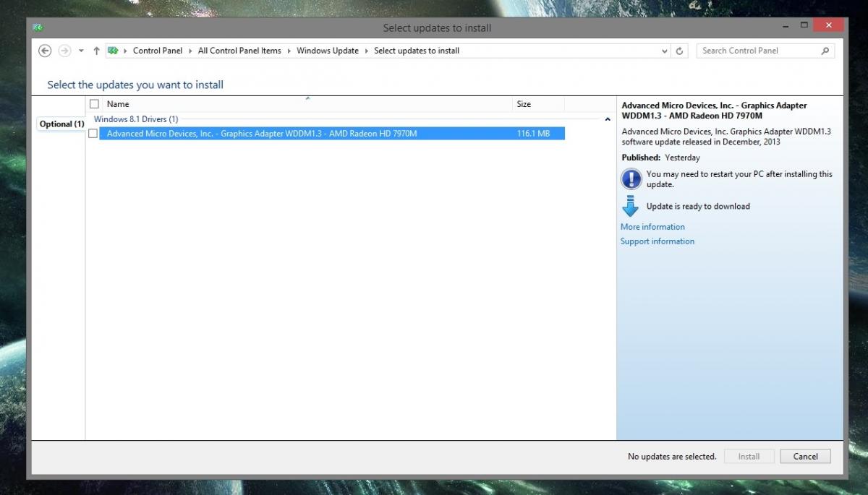Expand the Control Panel breadcrumb arrow
This screenshot has height=495, width=868.
[190, 51]
